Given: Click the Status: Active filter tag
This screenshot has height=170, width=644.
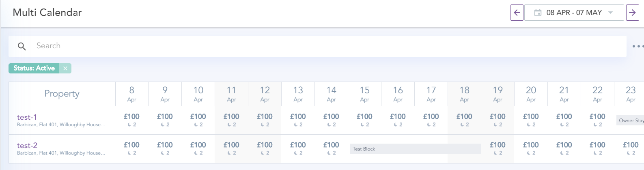Looking at the screenshot, I should tap(34, 68).
